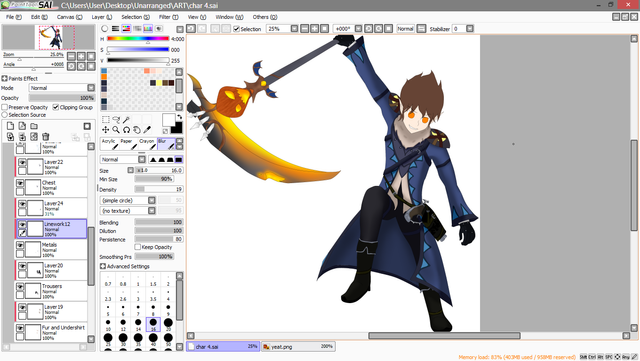Select the Paper brush

[x=128, y=144]
